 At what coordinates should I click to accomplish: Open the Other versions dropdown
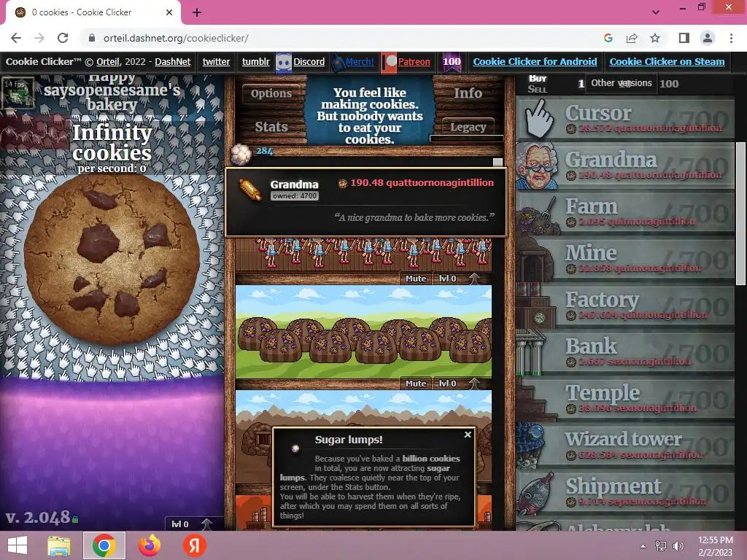tap(622, 83)
